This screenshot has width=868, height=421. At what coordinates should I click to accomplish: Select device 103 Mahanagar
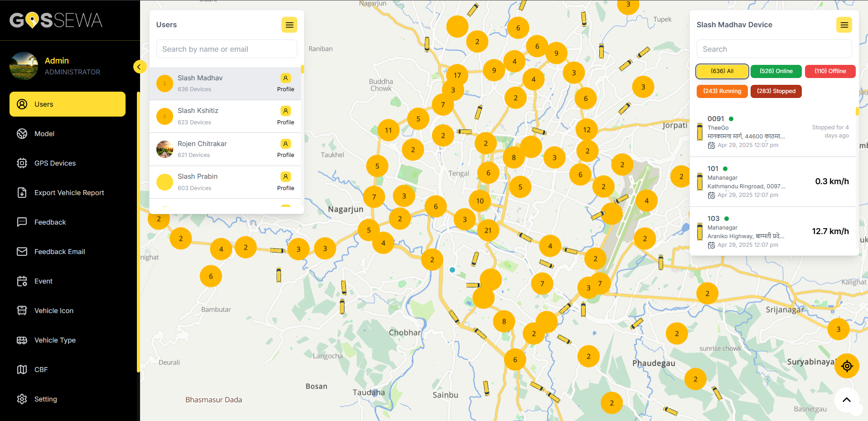(x=773, y=232)
